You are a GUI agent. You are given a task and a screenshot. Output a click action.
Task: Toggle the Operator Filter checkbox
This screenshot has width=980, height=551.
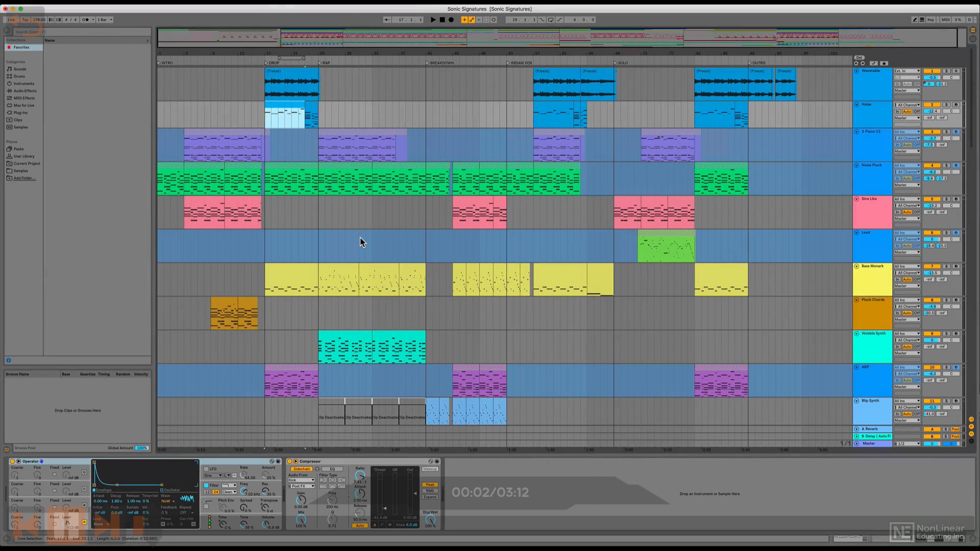(x=206, y=486)
